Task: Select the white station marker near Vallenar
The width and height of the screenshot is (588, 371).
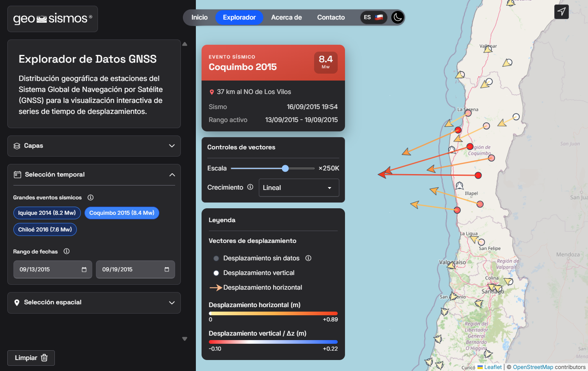Action: click(488, 50)
